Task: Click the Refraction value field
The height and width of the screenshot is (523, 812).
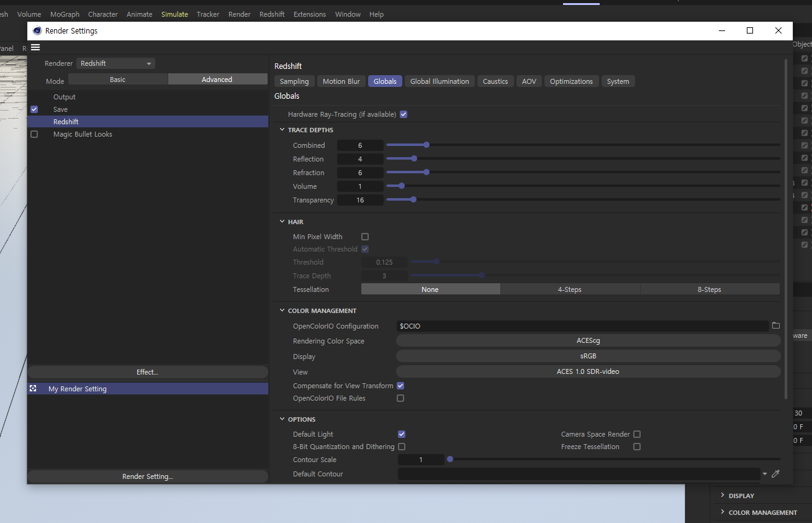Action: (360, 173)
